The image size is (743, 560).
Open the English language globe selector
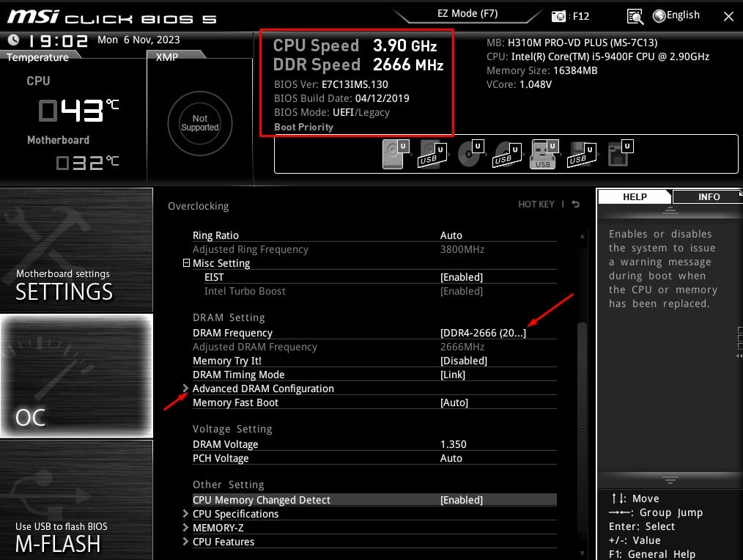676,15
